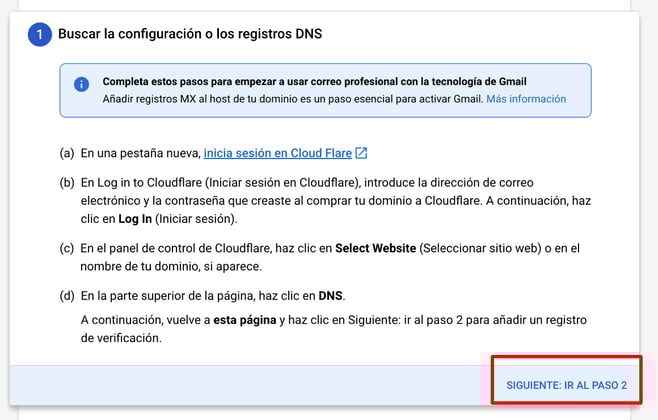This screenshot has height=420, width=658.
Task: Open the "Más información" link
Action: [526, 99]
